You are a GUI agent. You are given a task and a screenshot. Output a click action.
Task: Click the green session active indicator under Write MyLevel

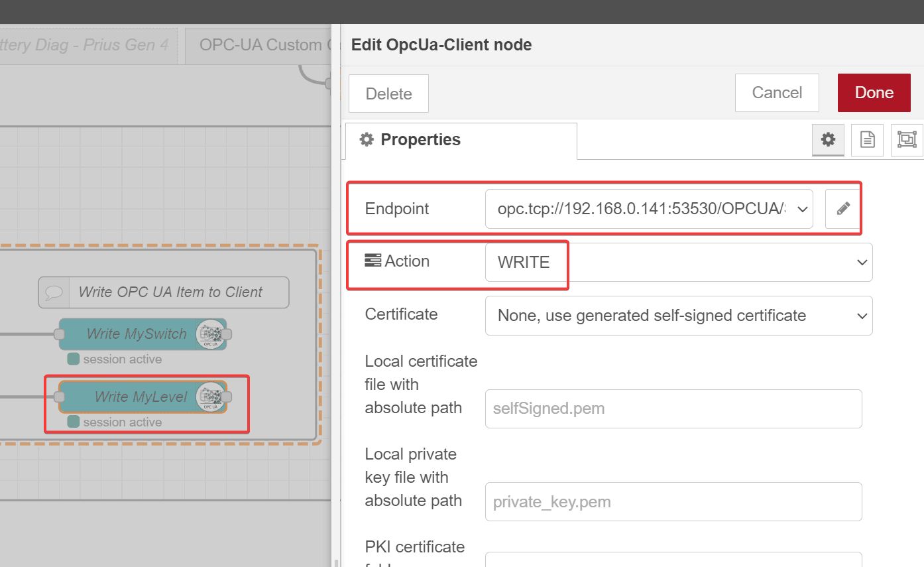coord(73,422)
